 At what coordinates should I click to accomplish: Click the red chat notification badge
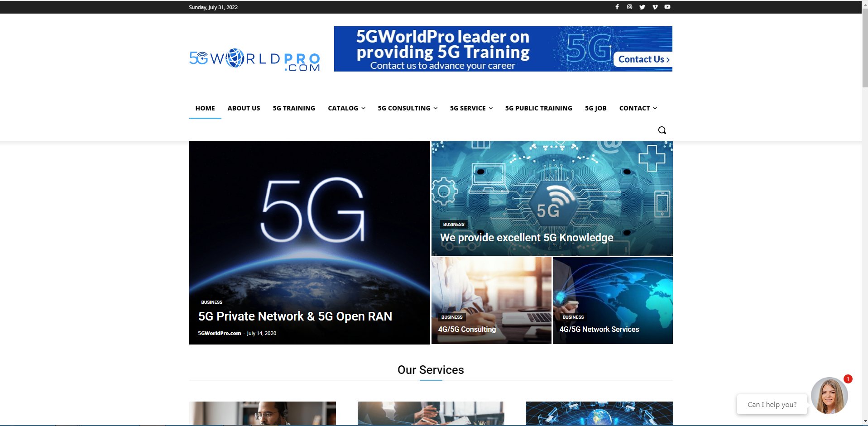tap(848, 379)
